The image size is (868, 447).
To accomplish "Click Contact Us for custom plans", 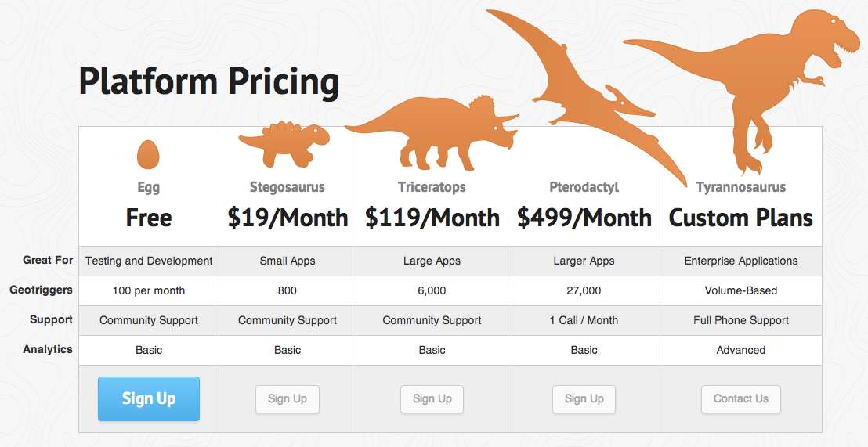I will point(741,398).
